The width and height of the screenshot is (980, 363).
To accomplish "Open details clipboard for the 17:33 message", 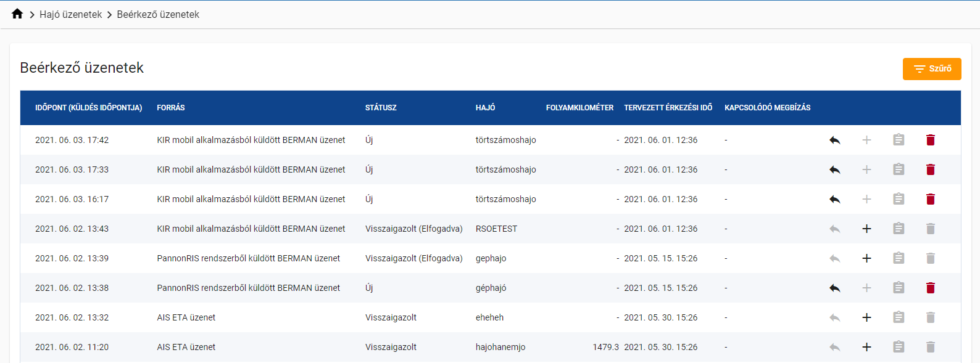I will (899, 169).
